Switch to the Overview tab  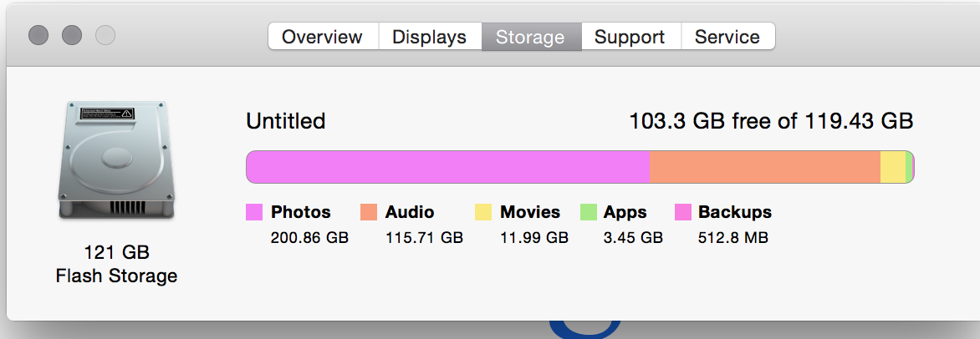[x=323, y=36]
